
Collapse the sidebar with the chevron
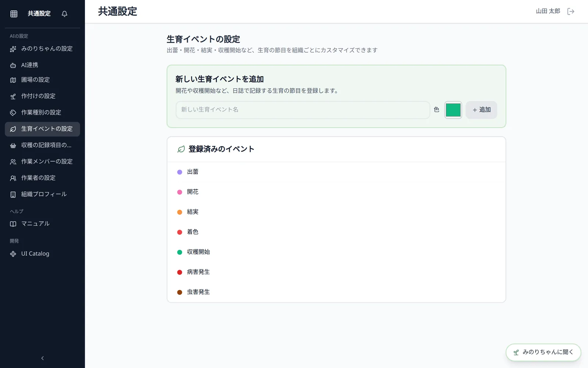43,358
